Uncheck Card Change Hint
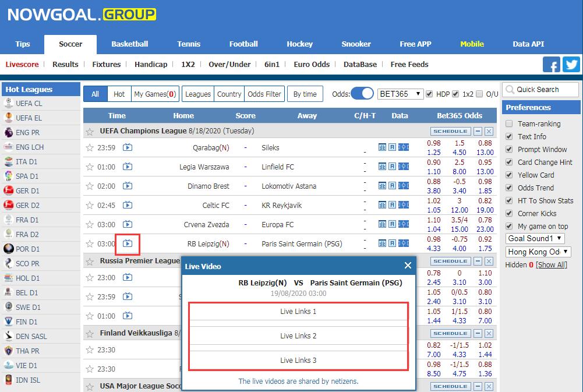This screenshot has width=583, height=392. (510, 162)
